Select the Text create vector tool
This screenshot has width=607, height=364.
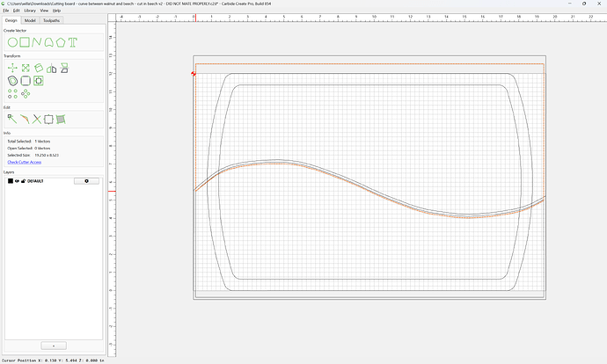coord(73,42)
